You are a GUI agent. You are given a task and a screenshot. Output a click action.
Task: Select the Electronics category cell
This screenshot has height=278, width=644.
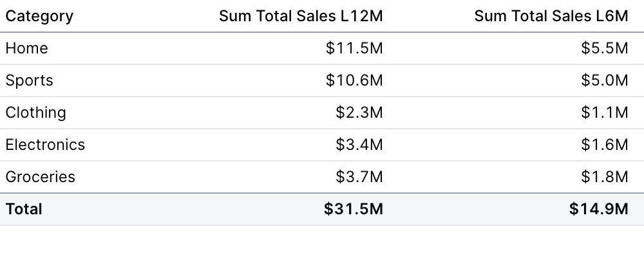pyautogui.click(x=45, y=145)
